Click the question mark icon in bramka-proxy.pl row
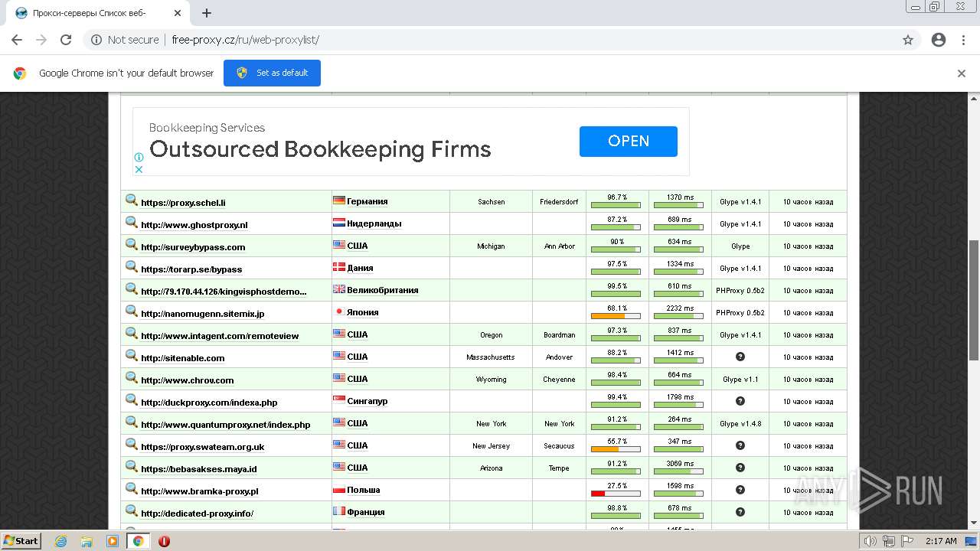This screenshot has width=980, height=551. coord(740,490)
